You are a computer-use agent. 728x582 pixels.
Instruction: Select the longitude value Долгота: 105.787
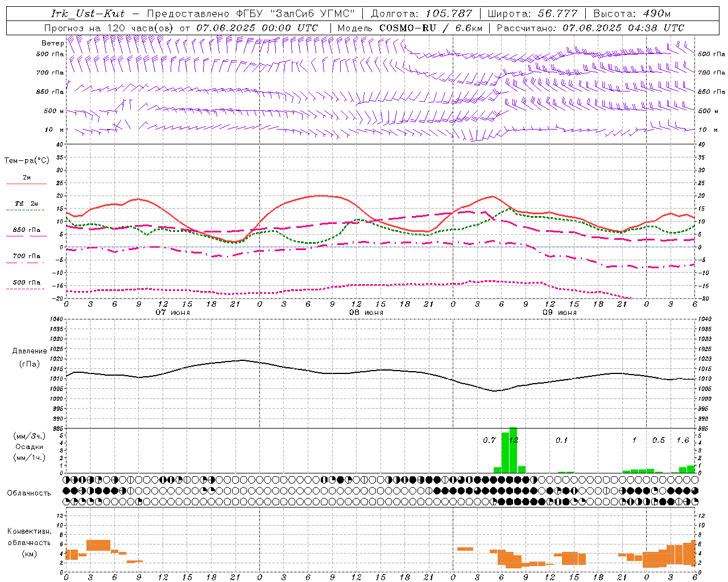421,14
